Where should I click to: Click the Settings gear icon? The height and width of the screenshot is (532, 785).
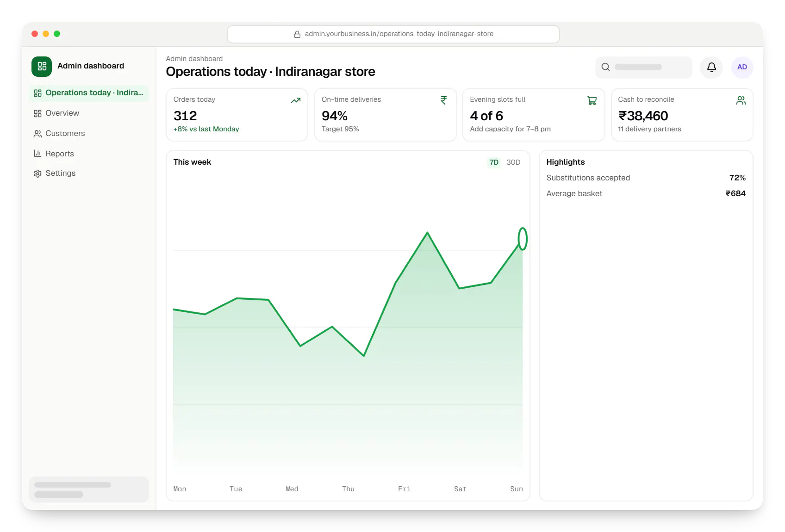tap(37, 173)
